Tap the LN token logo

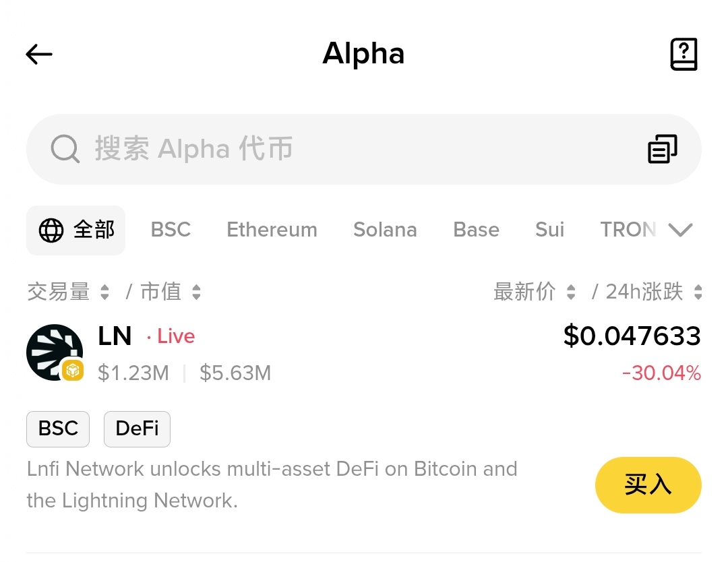(55, 352)
